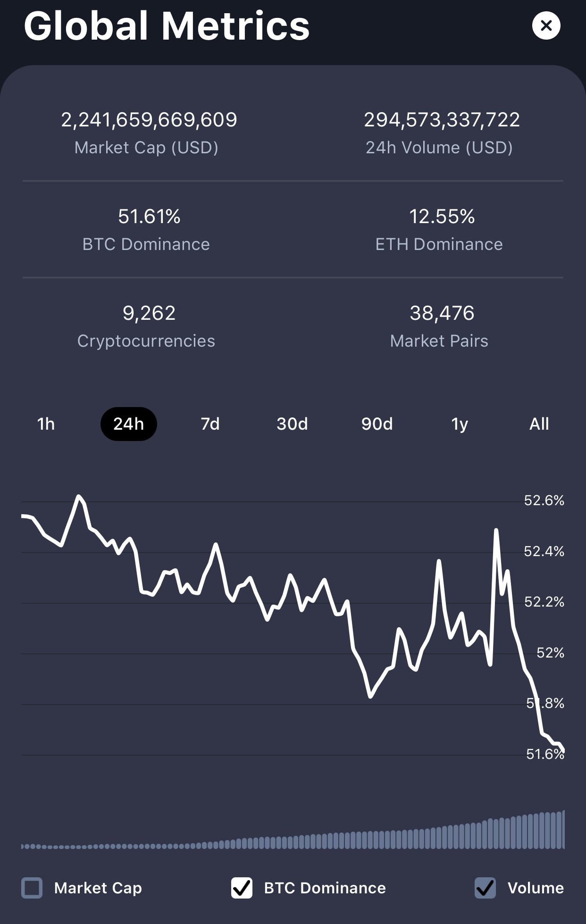
Task: Switch chart range to 7d
Action: tap(210, 424)
